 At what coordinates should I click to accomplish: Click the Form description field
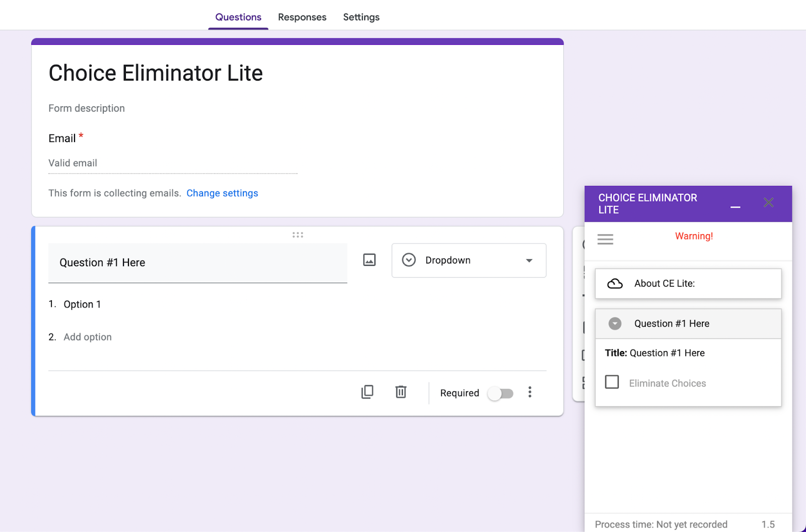pyautogui.click(x=87, y=108)
